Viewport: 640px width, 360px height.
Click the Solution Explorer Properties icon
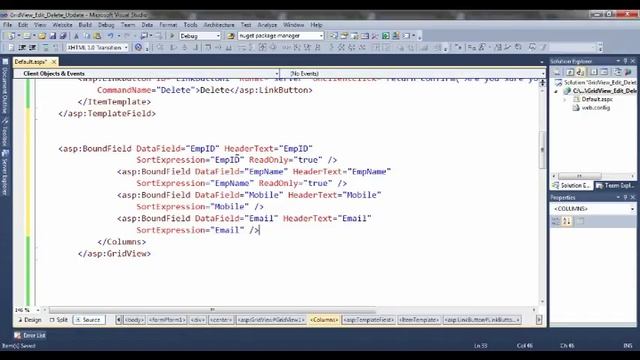[x=557, y=72]
